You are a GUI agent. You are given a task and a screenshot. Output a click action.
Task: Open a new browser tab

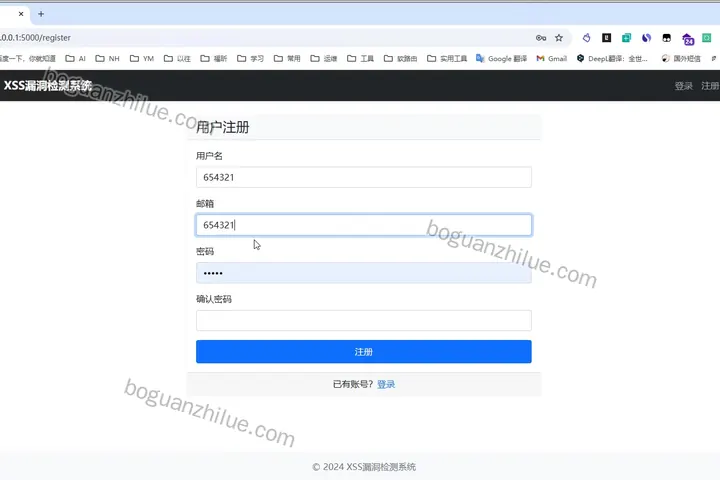pos(41,14)
